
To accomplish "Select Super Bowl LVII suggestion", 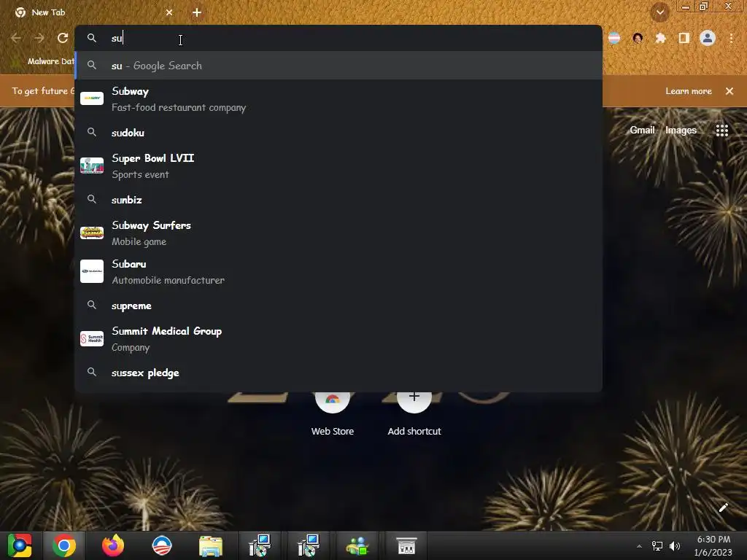I will (x=338, y=166).
